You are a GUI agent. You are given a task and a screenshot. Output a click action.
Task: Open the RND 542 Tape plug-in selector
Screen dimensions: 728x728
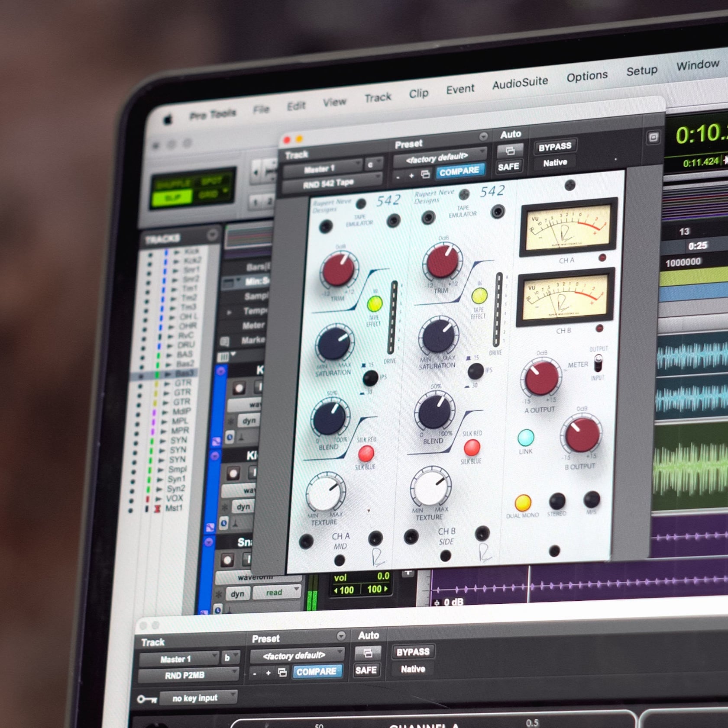pos(332,184)
